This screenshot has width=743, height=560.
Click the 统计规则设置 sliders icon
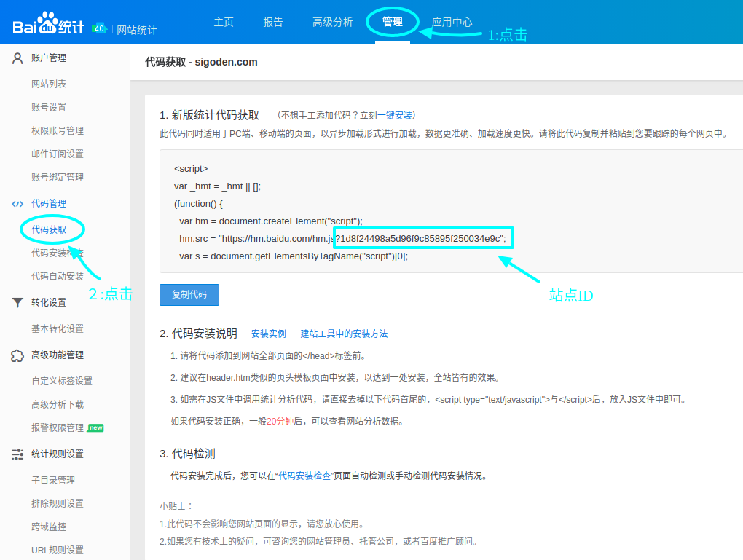coord(17,454)
